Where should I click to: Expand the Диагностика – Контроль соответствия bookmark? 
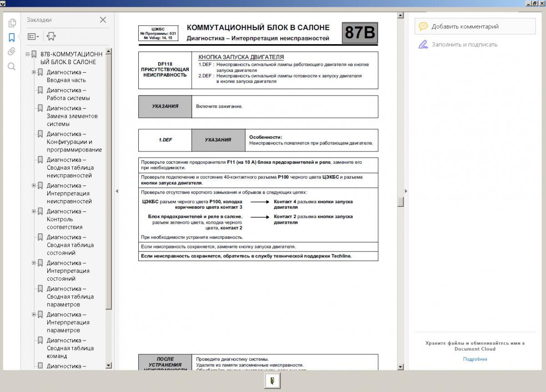pyautogui.click(x=34, y=211)
